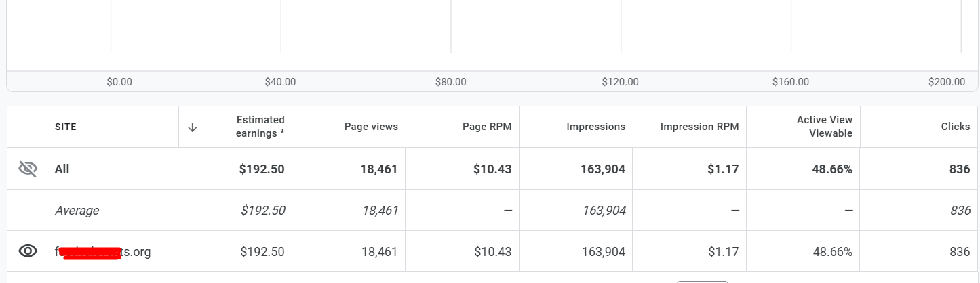
Task: Toggle the crossed-out eye icon for All row
Action: coord(28,169)
